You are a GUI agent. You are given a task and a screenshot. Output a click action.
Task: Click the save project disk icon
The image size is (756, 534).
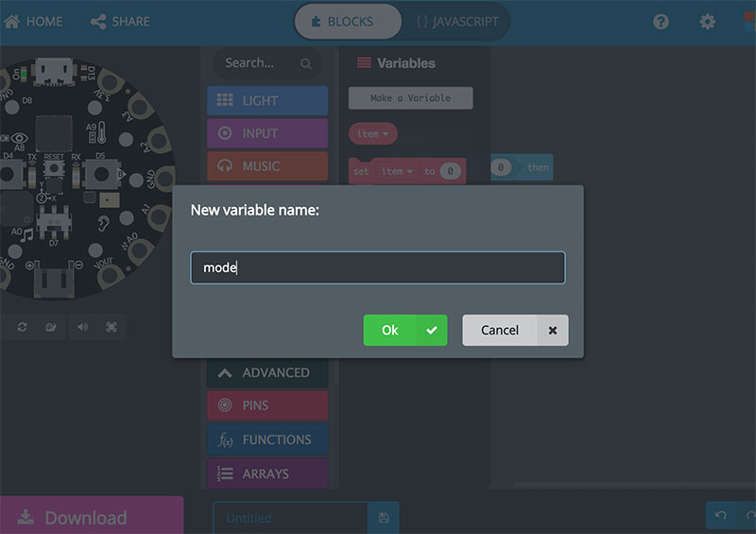pos(383,518)
